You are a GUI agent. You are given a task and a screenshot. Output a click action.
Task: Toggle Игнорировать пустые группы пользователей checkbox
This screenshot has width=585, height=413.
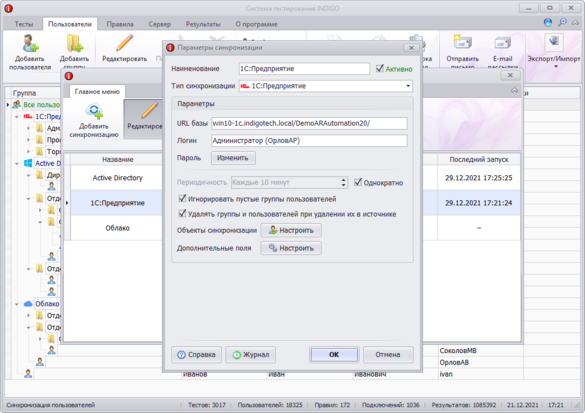(x=182, y=198)
